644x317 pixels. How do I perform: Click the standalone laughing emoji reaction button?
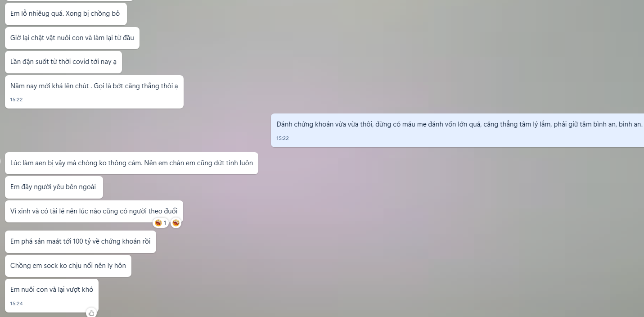176,223
